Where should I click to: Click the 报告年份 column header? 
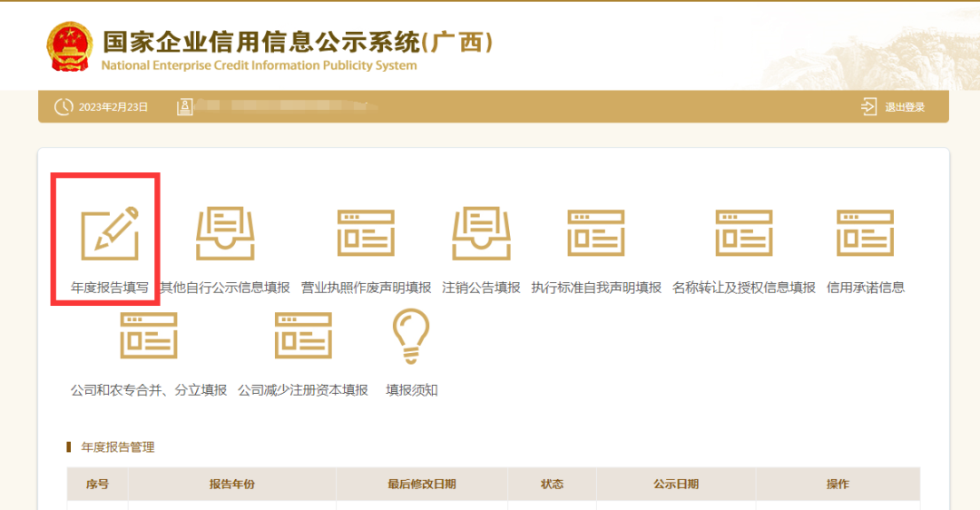(x=232, y=484)
